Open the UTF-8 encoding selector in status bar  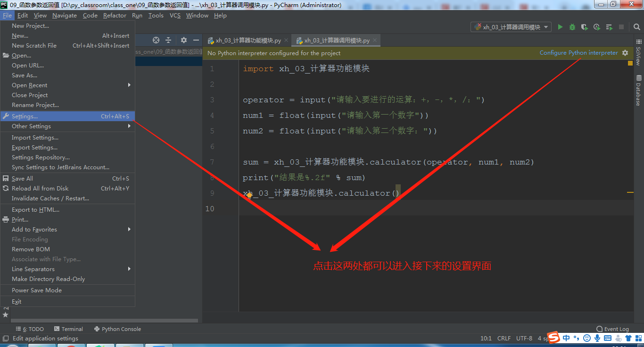coord(524,338)
